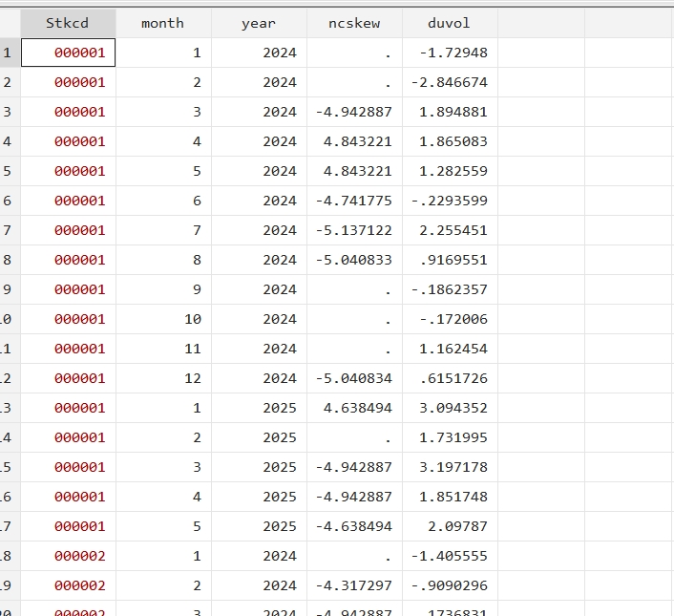Click ncskew value -5.137122
The width and height of the screenshot is (674, 616).
pos(354,230)
